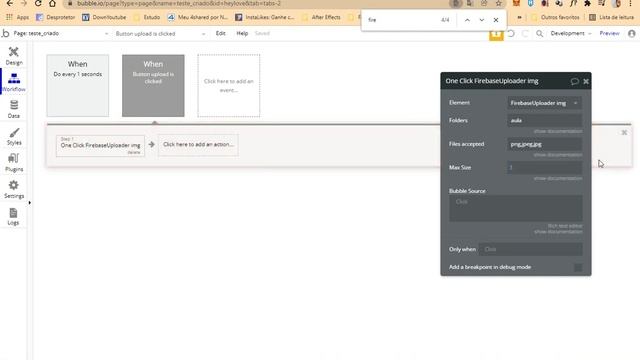Click here to add an action box
This screenshot has height=360, width=640.
(x=198, y=145)
